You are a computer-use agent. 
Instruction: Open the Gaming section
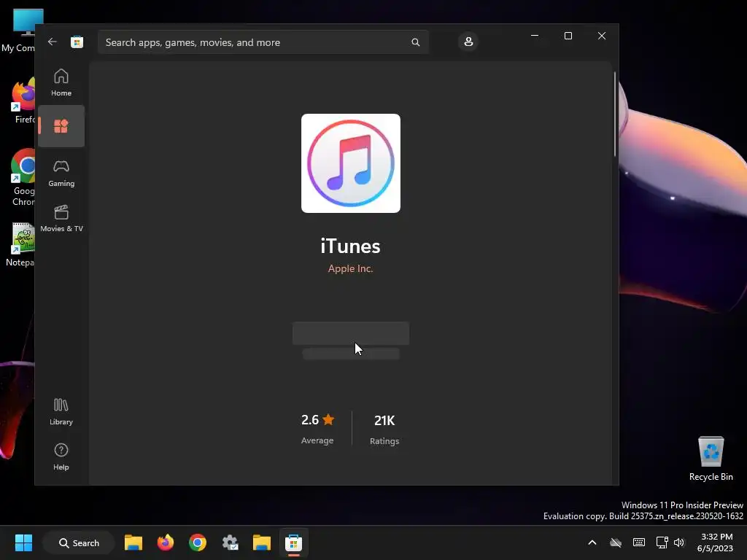click(x=61, y=174)
